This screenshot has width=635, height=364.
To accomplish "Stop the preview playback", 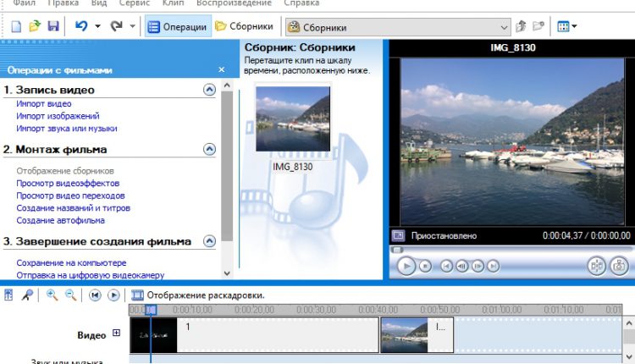I will 425,266.
